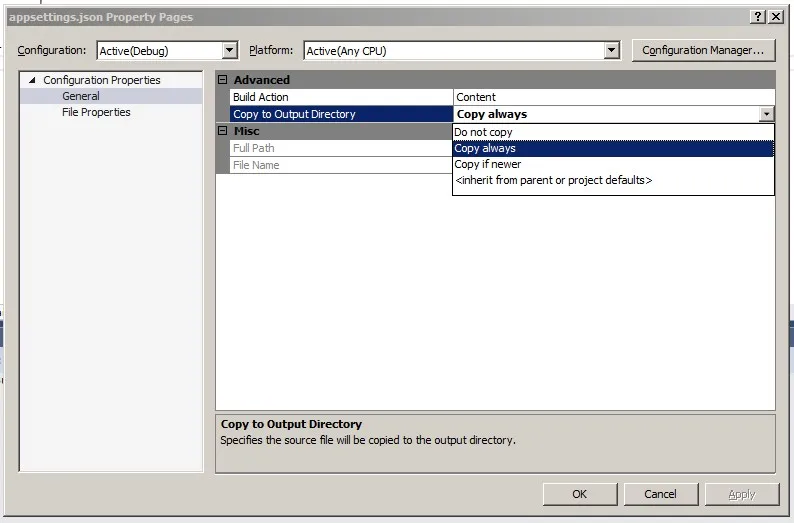794x523 pixels.
Task: Collapse the Advanced section
Action: [x=222, y=79]
